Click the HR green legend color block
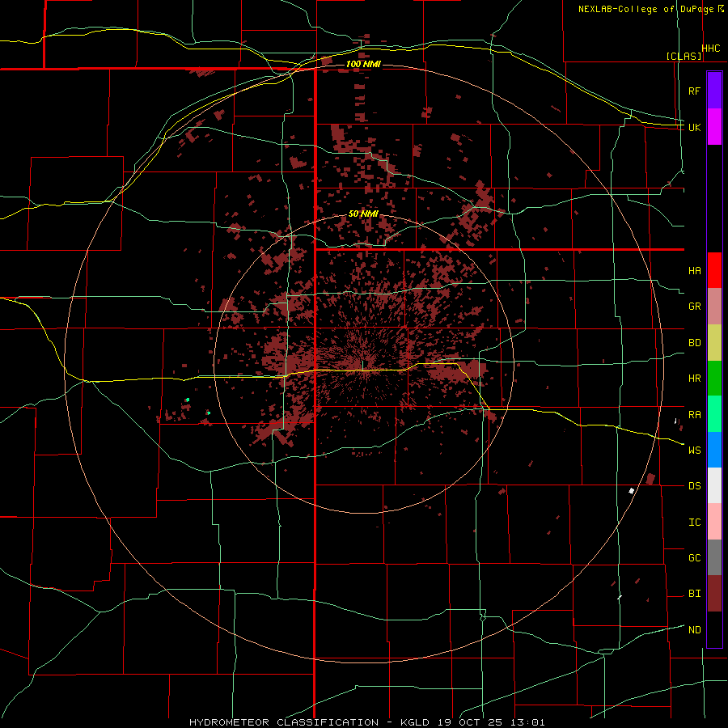 pyautogui.click(x=714, y=379)
